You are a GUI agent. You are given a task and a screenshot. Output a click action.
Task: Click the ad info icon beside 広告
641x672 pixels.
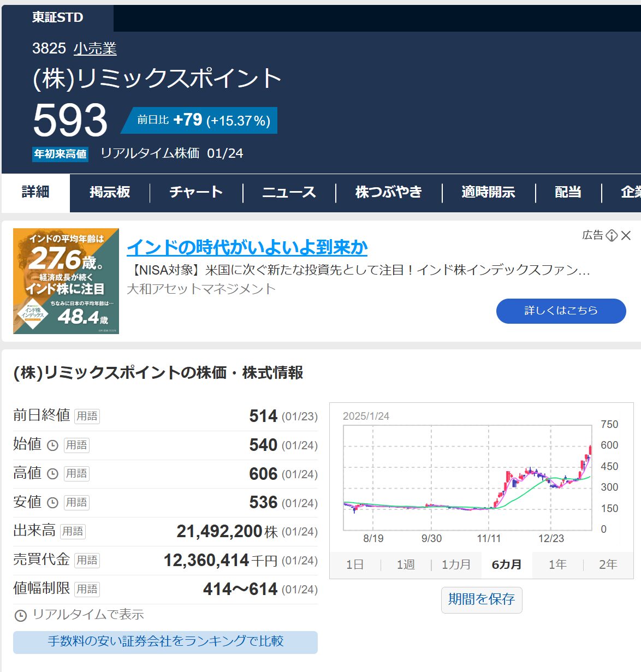click(x=612, y=235)
